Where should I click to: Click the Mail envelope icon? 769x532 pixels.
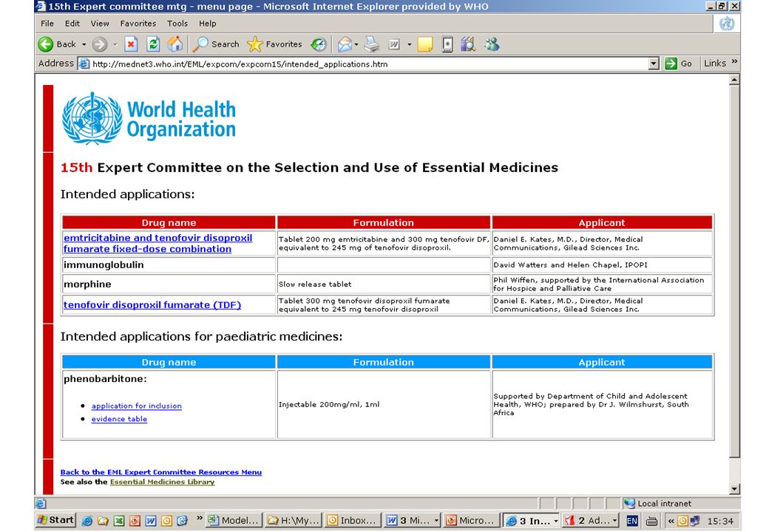(345, 44)
